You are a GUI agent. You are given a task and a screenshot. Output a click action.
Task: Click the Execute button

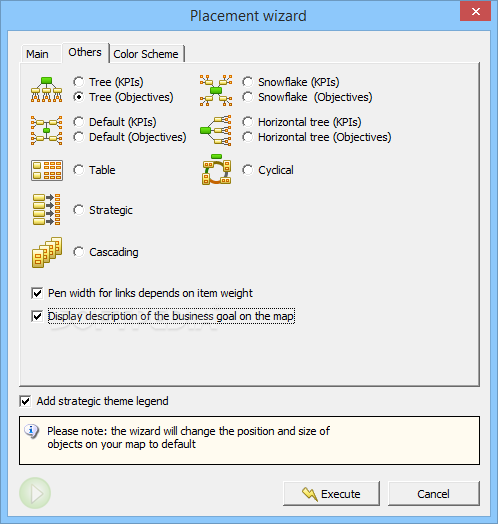[331, 494]
